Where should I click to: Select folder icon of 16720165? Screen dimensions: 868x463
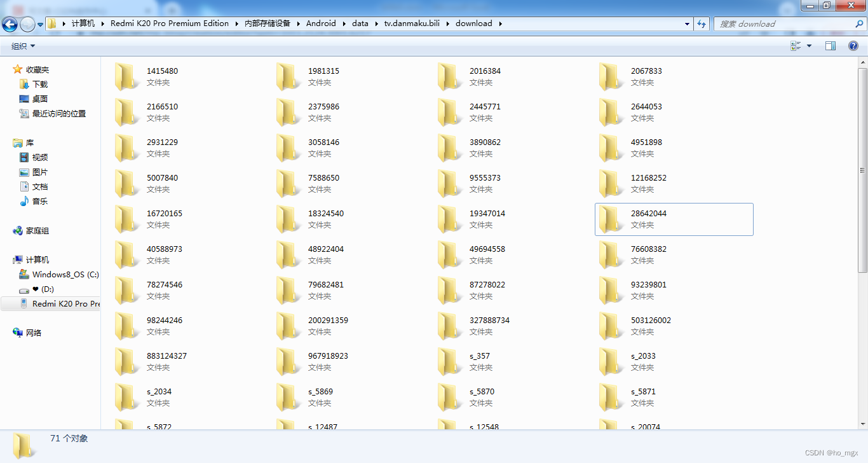[127, 219]
